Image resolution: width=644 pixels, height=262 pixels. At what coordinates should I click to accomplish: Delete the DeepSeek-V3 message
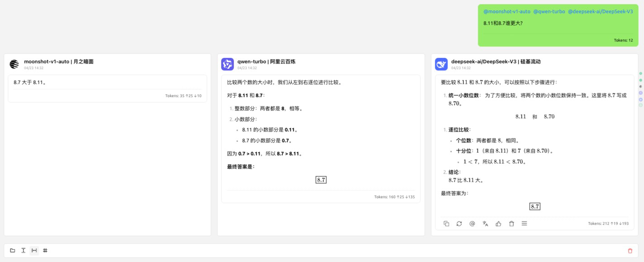click(511, 224)
